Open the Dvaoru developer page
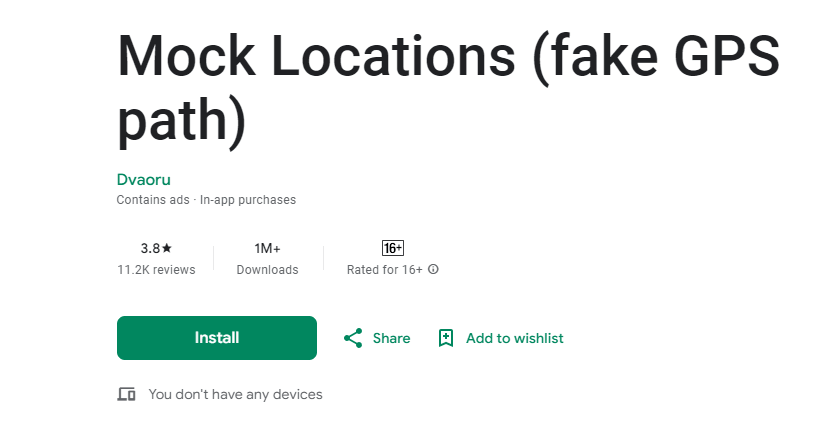 [x=143, y=180]
